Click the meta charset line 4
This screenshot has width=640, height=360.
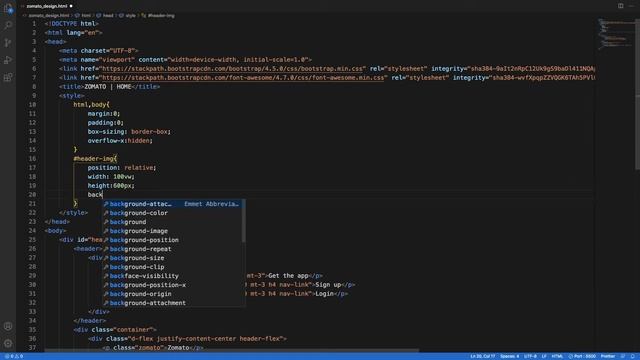pyautogui.click(x=98, y=51)
